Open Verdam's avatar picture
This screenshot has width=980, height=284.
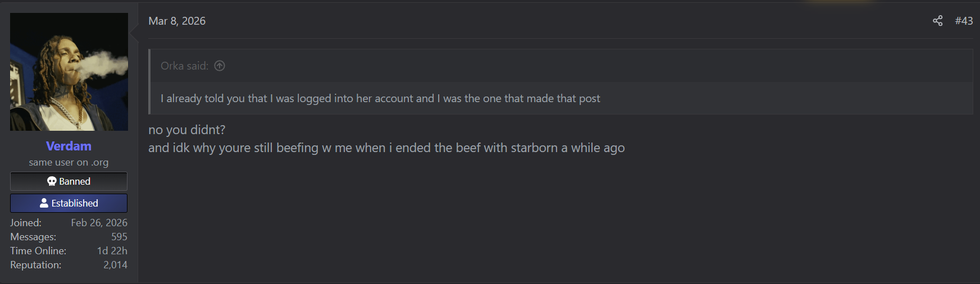(69, 72)
